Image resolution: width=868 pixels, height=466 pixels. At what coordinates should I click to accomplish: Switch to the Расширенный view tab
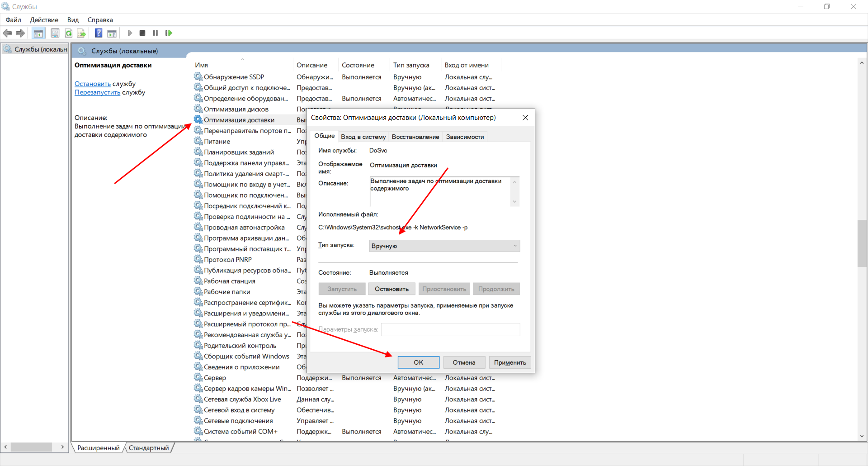[98, 448]
